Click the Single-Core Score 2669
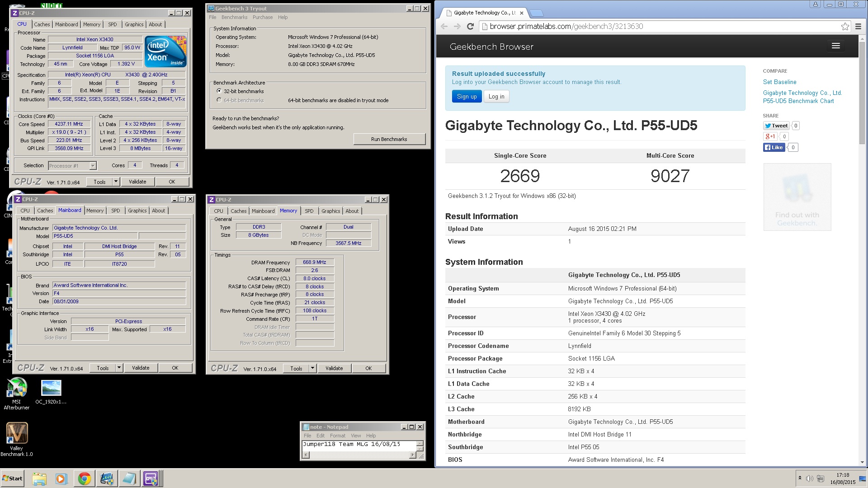 pos(520,176)
